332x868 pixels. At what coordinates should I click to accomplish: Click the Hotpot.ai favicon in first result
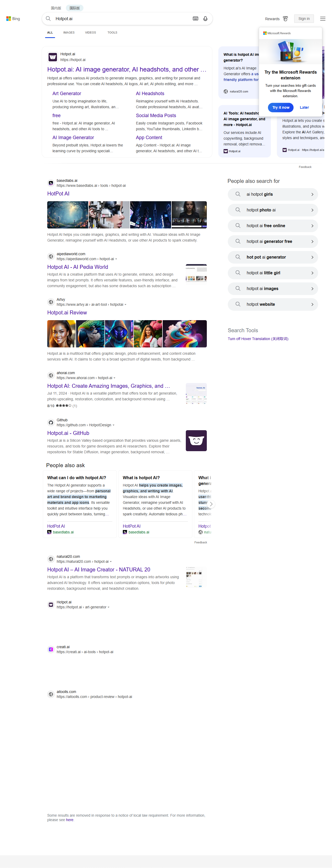pyautogui.click(x=53, y=57)
